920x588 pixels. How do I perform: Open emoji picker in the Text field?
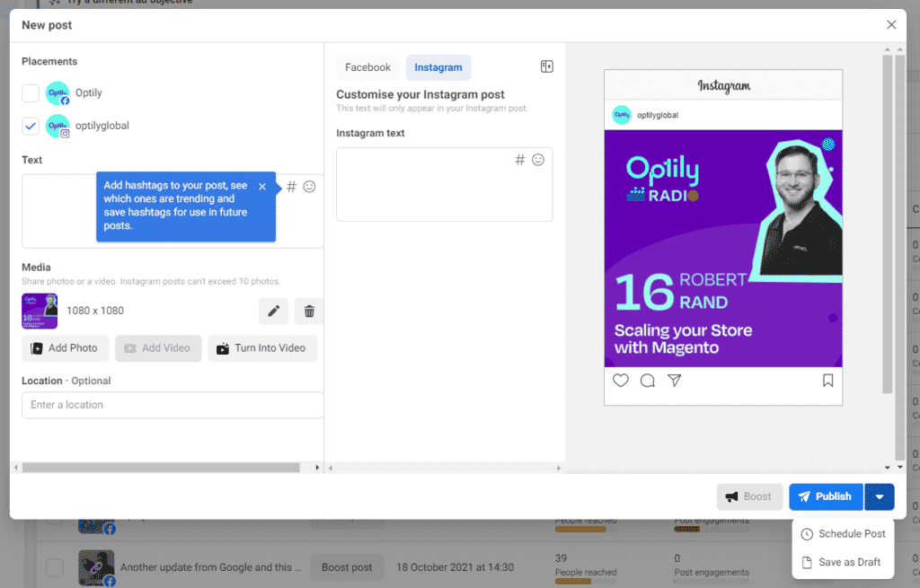(309, 187)
